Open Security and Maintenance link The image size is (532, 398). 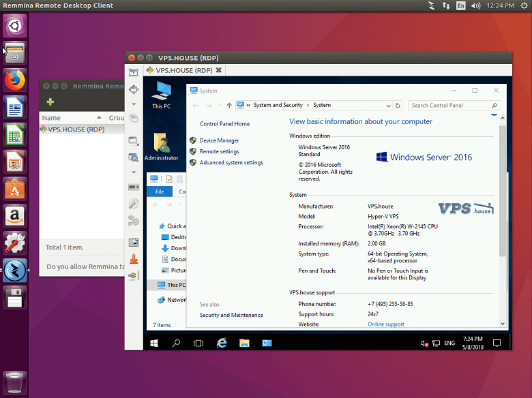coord(231,315)
